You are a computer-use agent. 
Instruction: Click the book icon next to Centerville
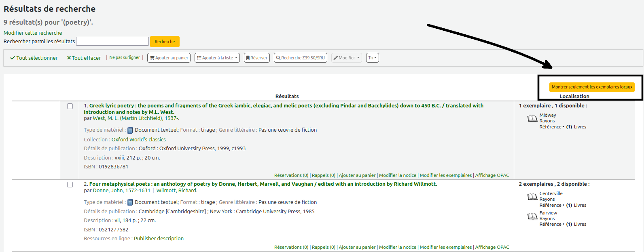click(532, 197)
